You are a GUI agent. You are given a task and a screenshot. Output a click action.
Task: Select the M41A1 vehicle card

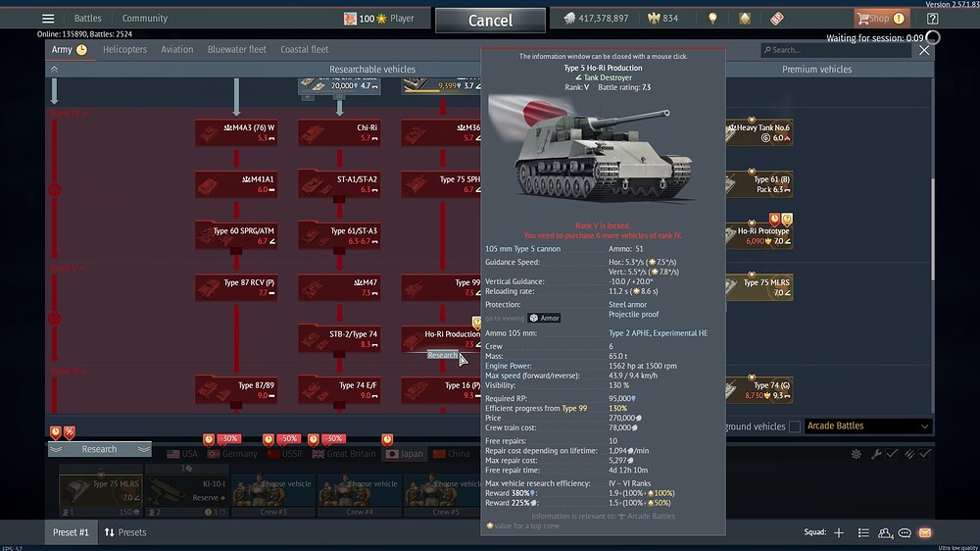coord(236,184)
